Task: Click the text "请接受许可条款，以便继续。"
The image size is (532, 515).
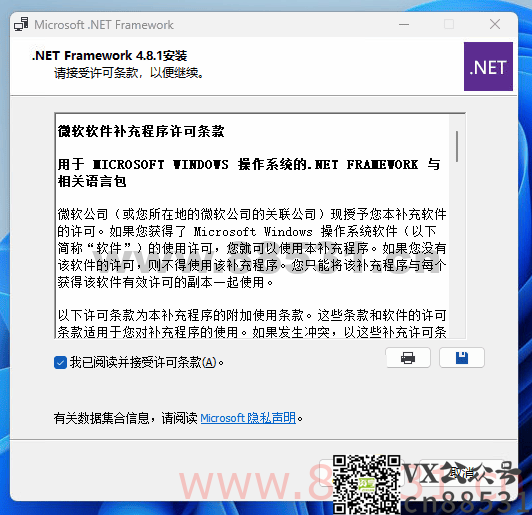Action: point(129,73)
